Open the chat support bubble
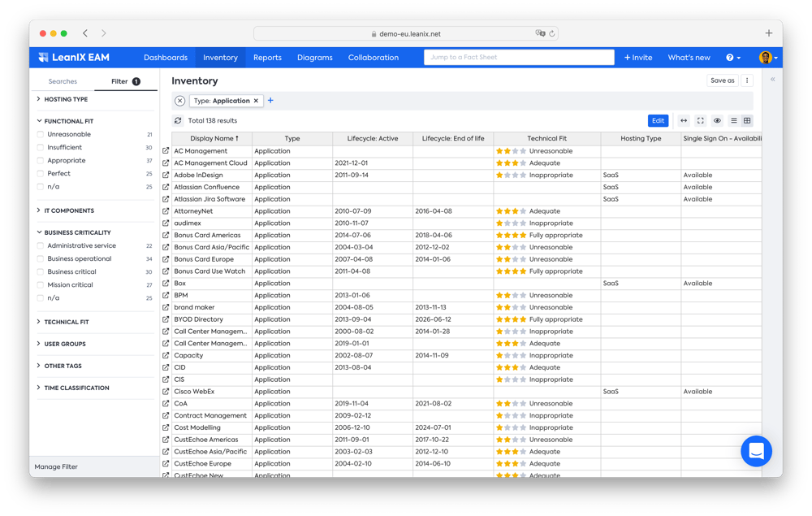 tap(756, 451)
